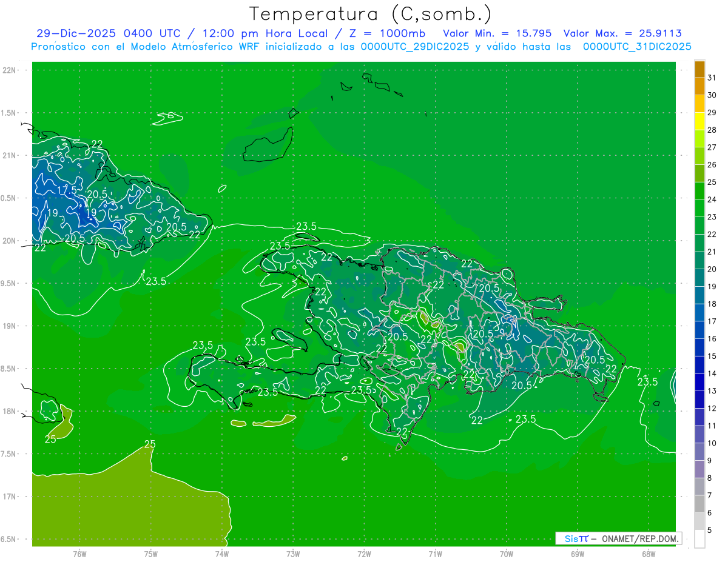Click the title "Temperatura (C,somb.)"
The width and height of the screenshot is (728, 562).
(x=371, y=15)
